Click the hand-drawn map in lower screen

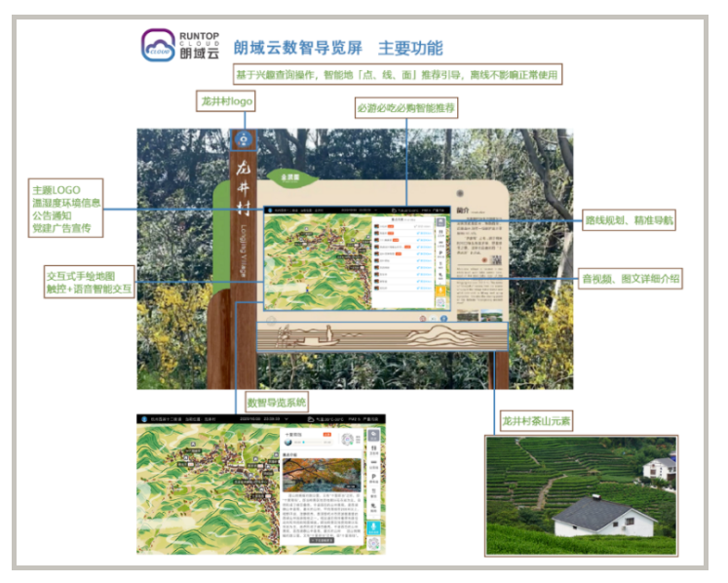tap(206, 487)
